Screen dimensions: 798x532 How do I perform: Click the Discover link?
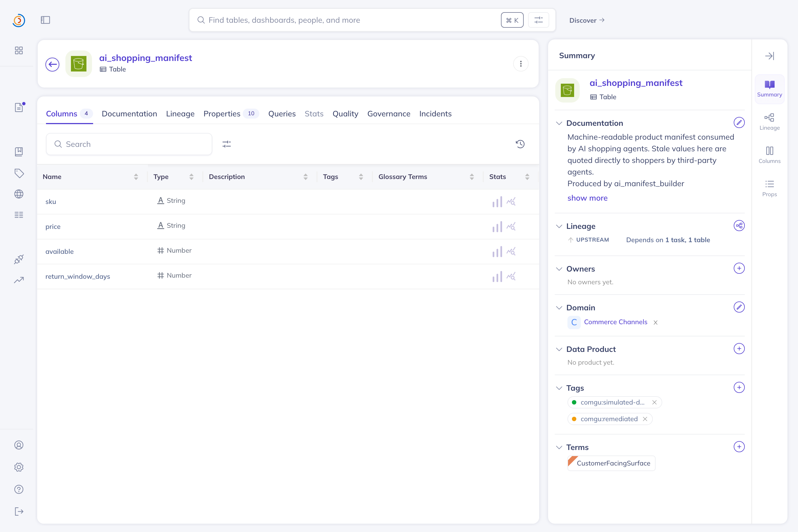(x=587, y=20)
